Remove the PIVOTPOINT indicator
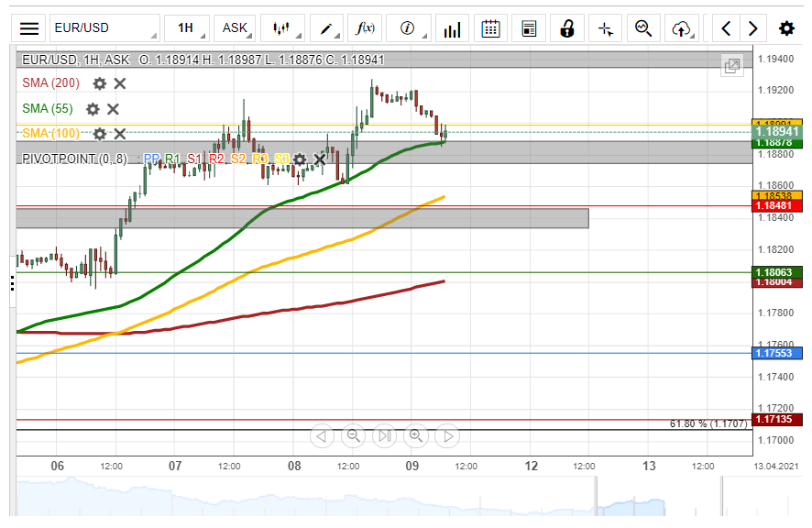This screenshot has width=812, height=528. 320,159
